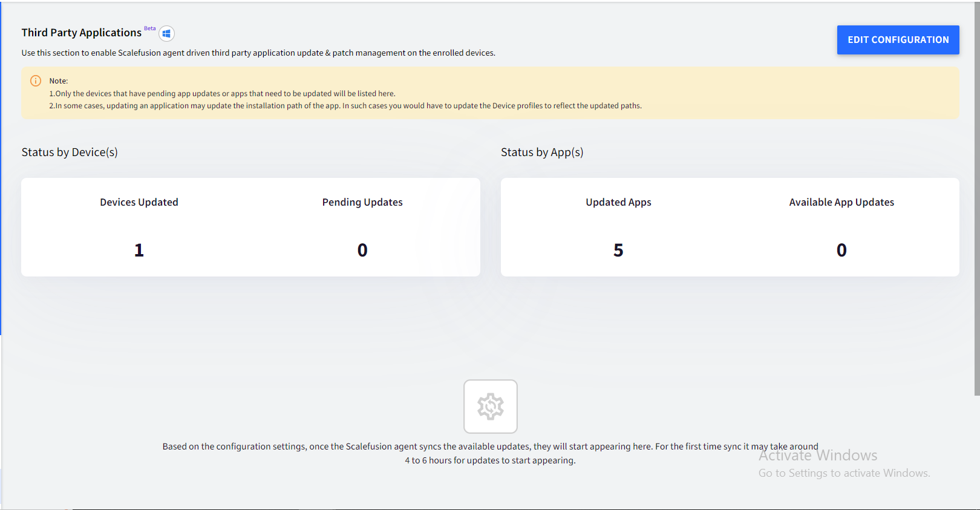
Task: Click the Pending Updates count of 0
Action: coord(362,250)
